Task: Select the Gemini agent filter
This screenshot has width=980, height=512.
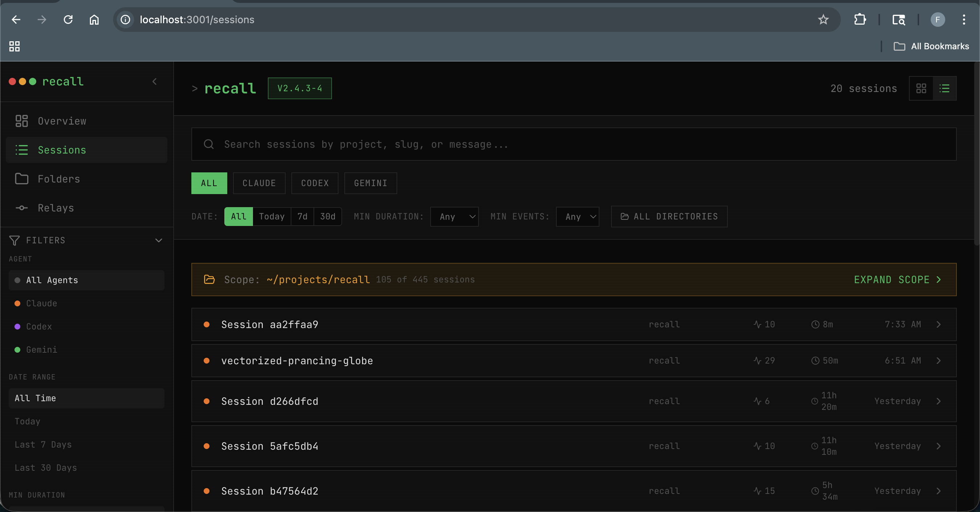Action: [41, 350]
